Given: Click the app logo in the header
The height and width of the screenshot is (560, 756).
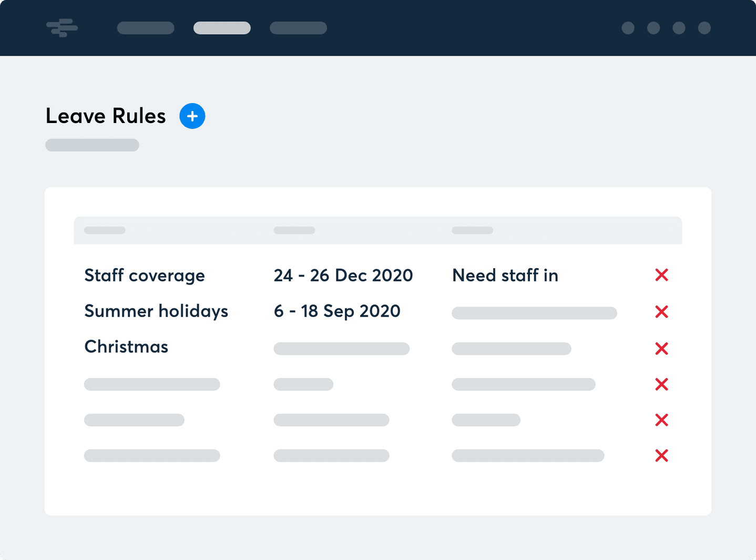Looking at the screenshot, I should pyautogui.click(x=62, y=28).
